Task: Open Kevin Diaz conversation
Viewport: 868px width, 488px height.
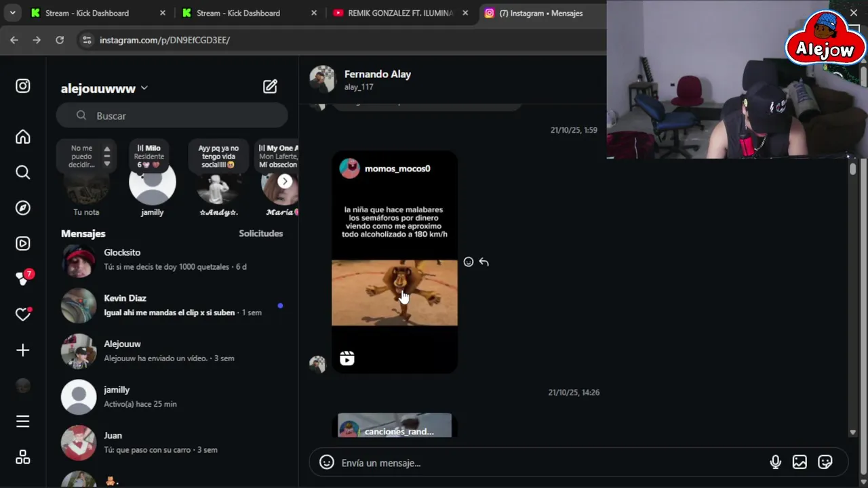Action: pos(172,305)
